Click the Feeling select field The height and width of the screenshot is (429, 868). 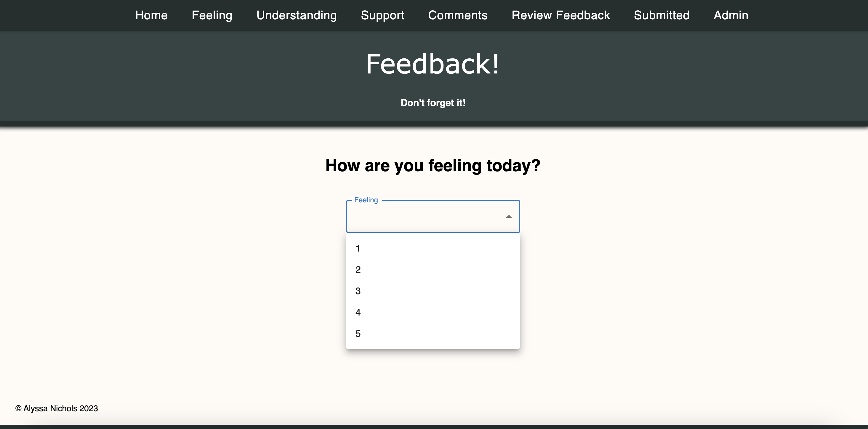(x=433, y=216)
